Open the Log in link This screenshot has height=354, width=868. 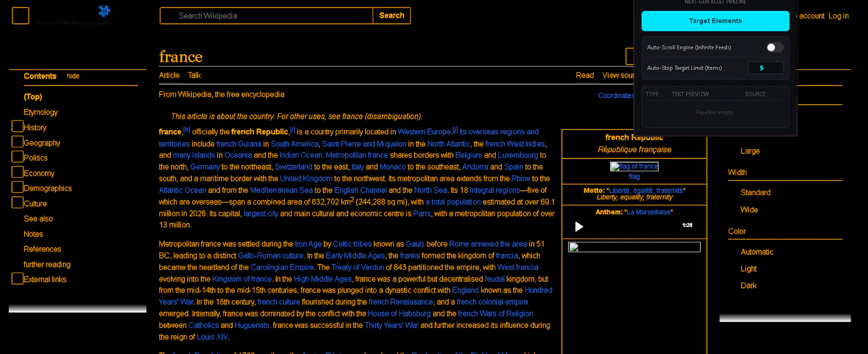pos(839,16)
